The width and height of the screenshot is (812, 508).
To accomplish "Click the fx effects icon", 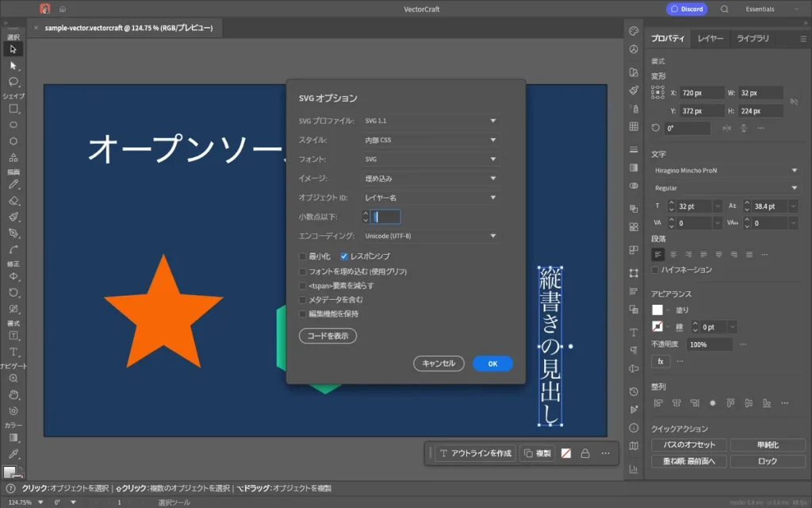I will coord(661,361).
